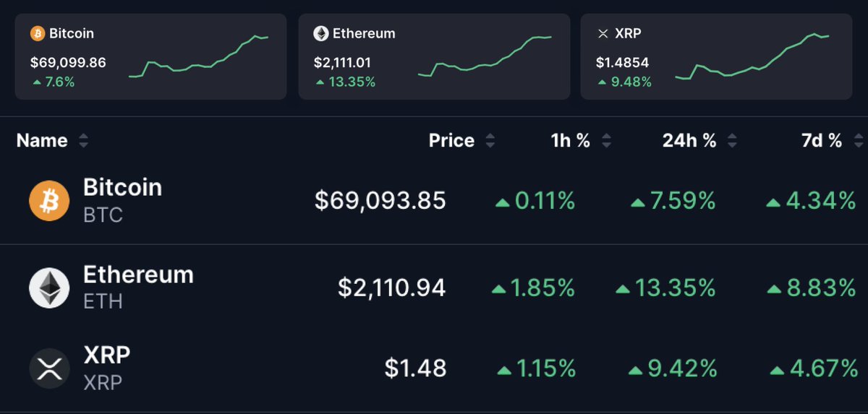Click the Ethereum logo in the table row
The image size is (868, 414).
(49, 288)
